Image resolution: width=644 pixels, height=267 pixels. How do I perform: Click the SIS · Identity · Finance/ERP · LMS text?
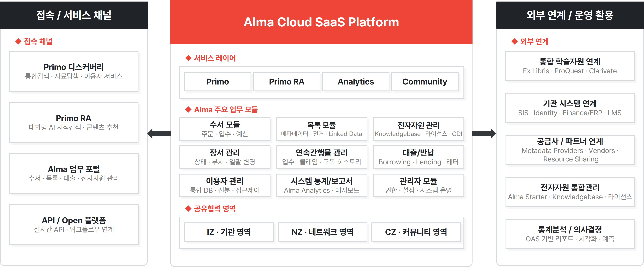(570, 113)
